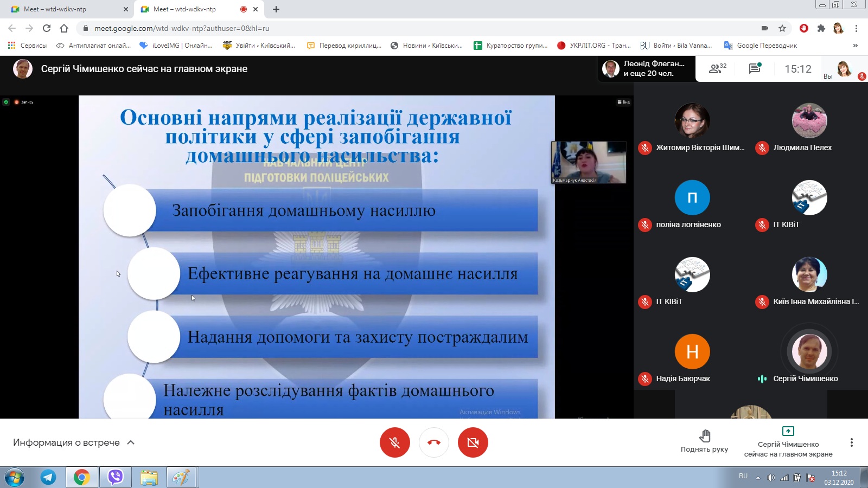Click the red hang up call button
Screen dimensions: 868x488
433,442
